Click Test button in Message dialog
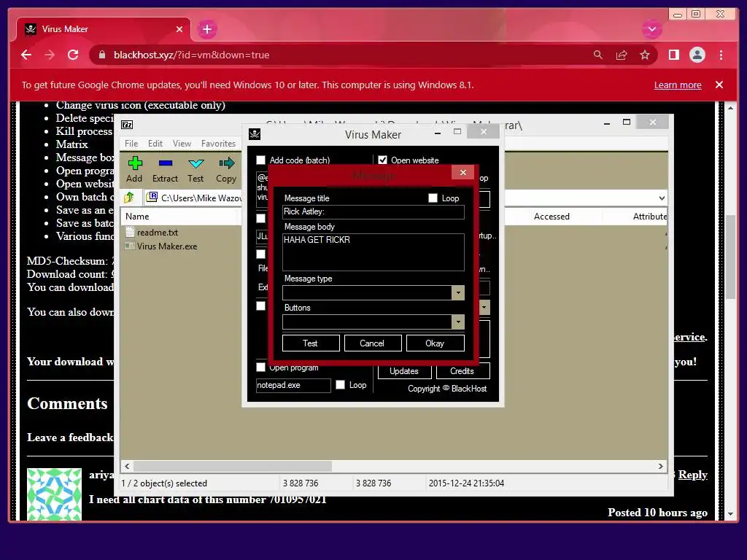 [x=311, y=343]
